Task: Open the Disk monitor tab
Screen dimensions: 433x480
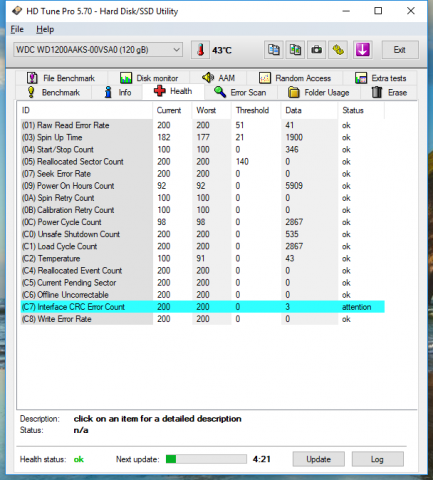Action: 149,78
